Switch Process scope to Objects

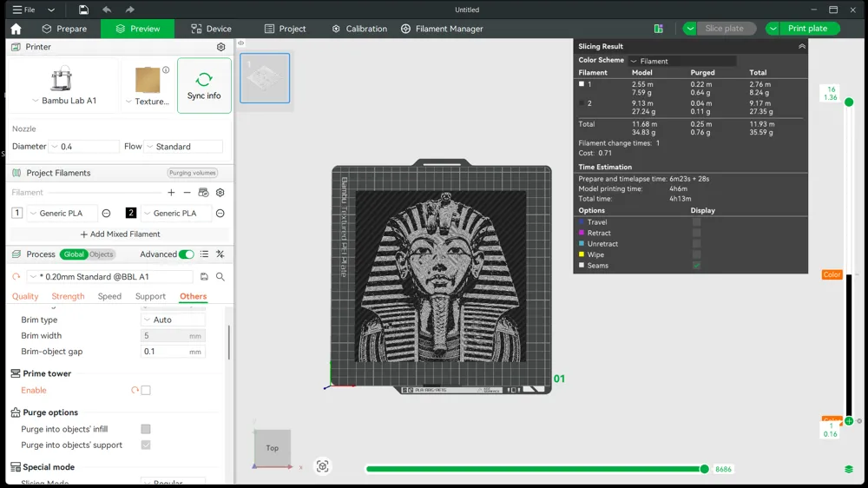click(x=101, y=254)
